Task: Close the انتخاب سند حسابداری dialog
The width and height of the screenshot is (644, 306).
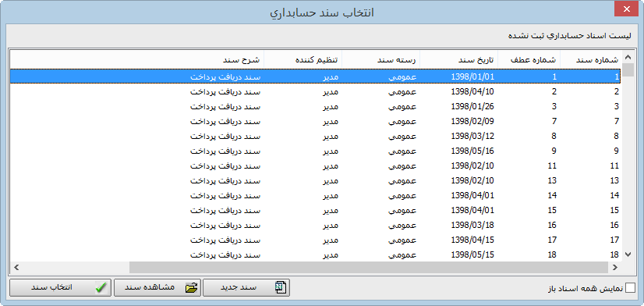Action: click(x=626, y=9)
